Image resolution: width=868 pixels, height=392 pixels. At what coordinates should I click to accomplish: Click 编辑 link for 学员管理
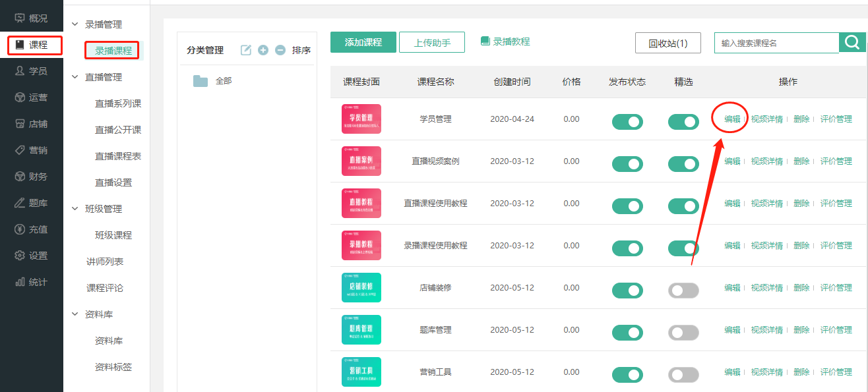point(732,119)
